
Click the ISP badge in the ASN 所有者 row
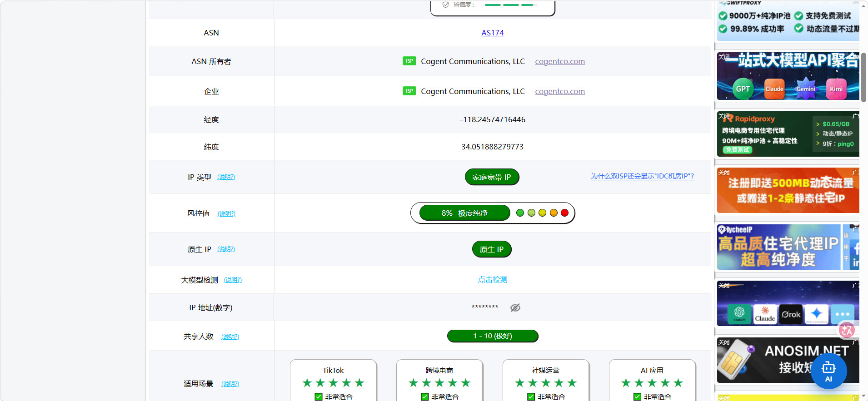point(409,61)
